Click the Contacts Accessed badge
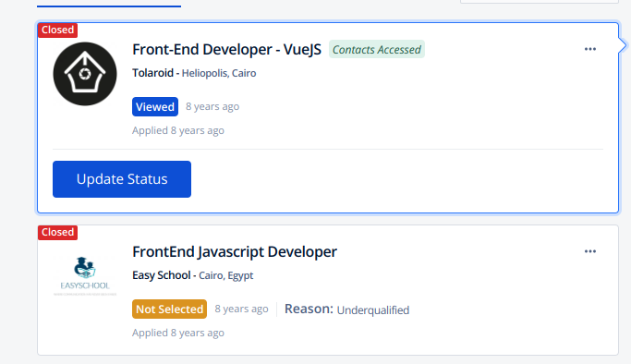This screenshot has height=364, width=631. [x=377, y=50]
